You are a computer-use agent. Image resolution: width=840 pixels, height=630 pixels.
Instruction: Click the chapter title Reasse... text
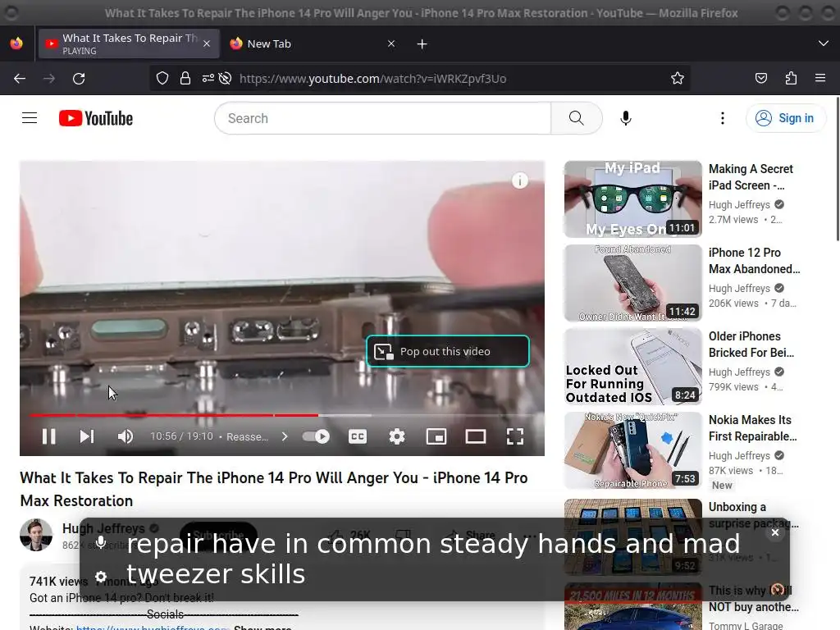point(247,436)
